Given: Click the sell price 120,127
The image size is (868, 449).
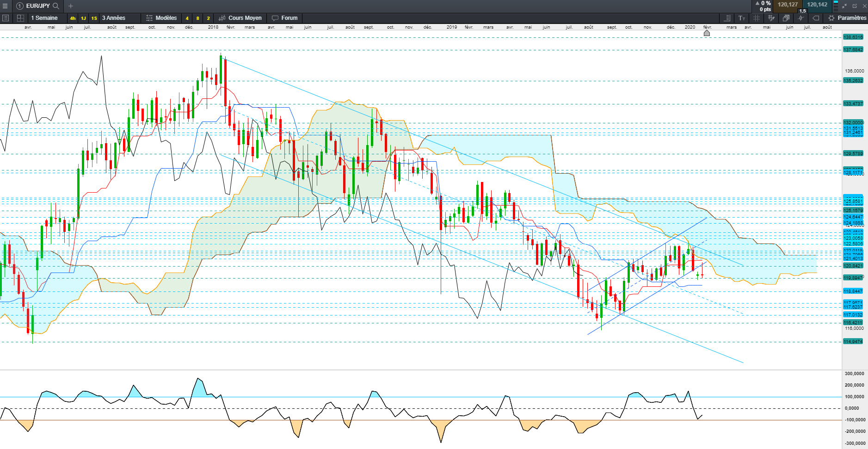Looking at the screenshot, I should coord(788,5).
